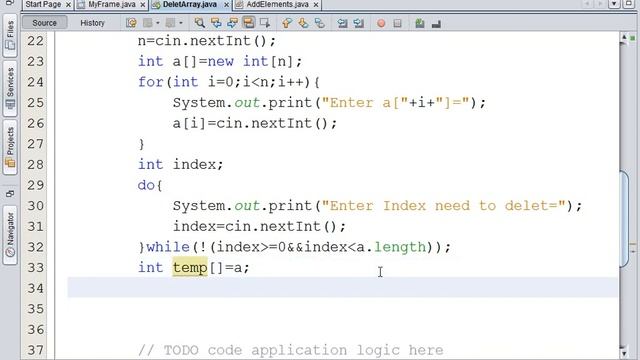Toggle rectangular selection mode
Screen dimensions: 640x360
tap(265, 23)
